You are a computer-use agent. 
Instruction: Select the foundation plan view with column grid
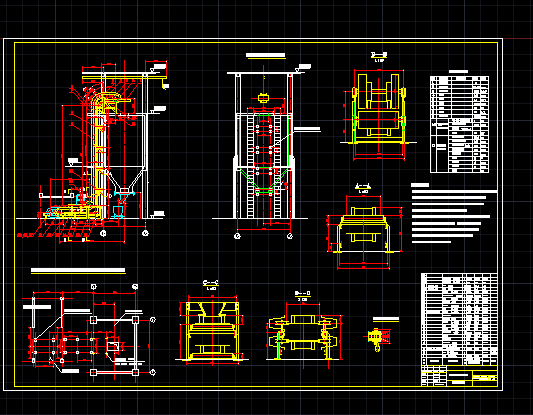tap(89, 333)
